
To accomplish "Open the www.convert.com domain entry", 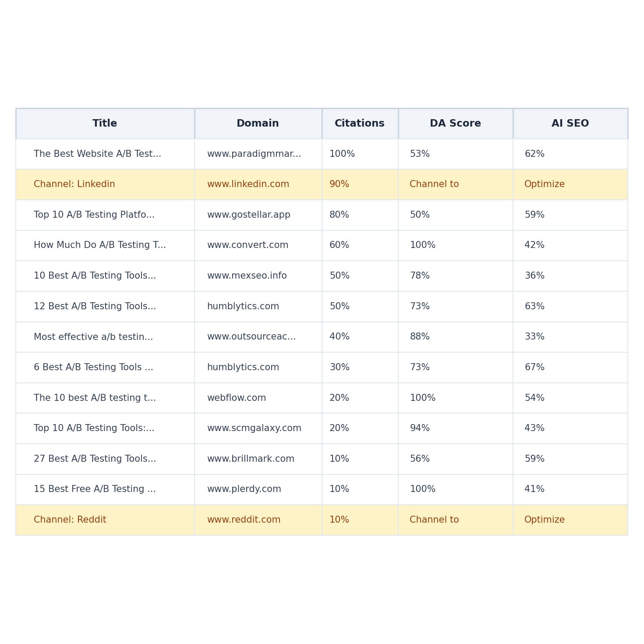I will [x=248, y=245].
